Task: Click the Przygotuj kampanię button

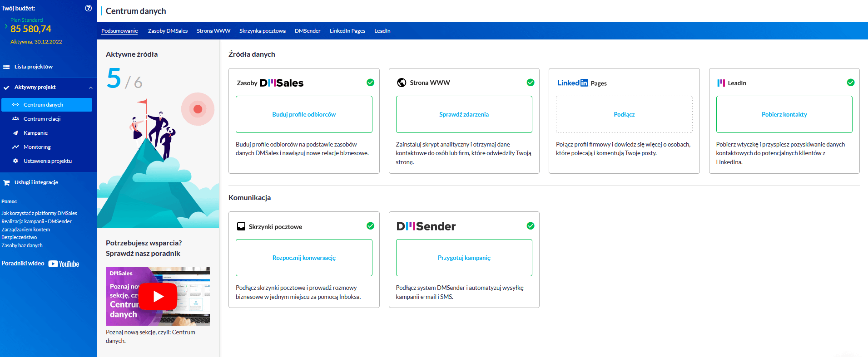Action: [464, 258]
